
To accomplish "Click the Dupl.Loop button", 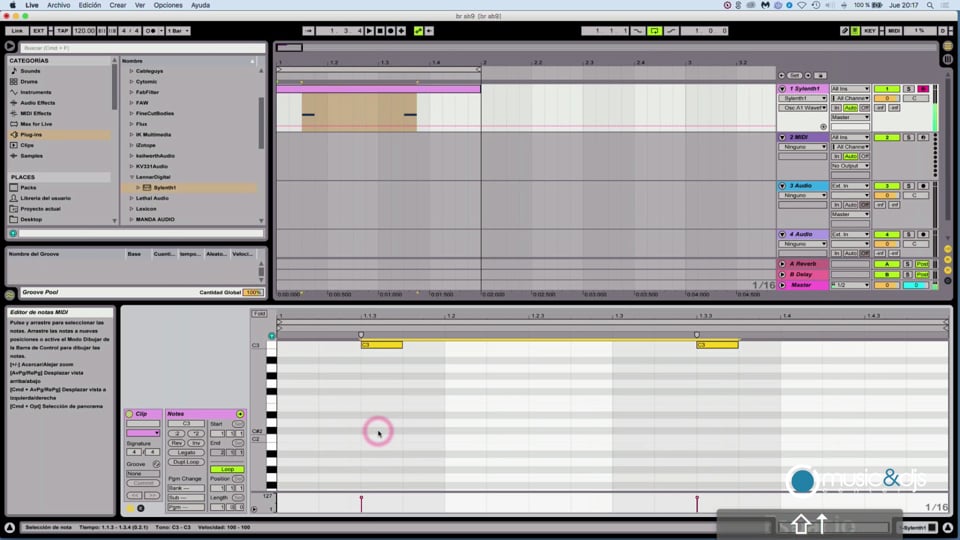I will [x=186, y=462].
